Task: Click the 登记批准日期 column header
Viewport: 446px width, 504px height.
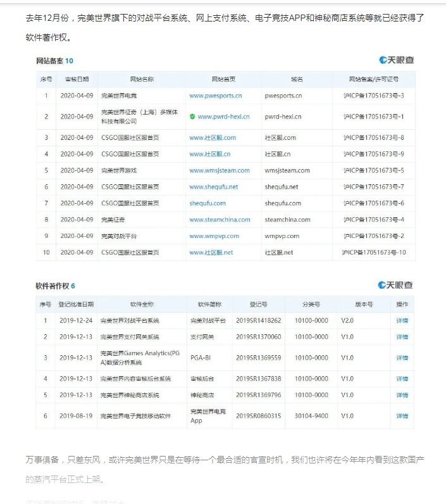Action: pos(76,305)
